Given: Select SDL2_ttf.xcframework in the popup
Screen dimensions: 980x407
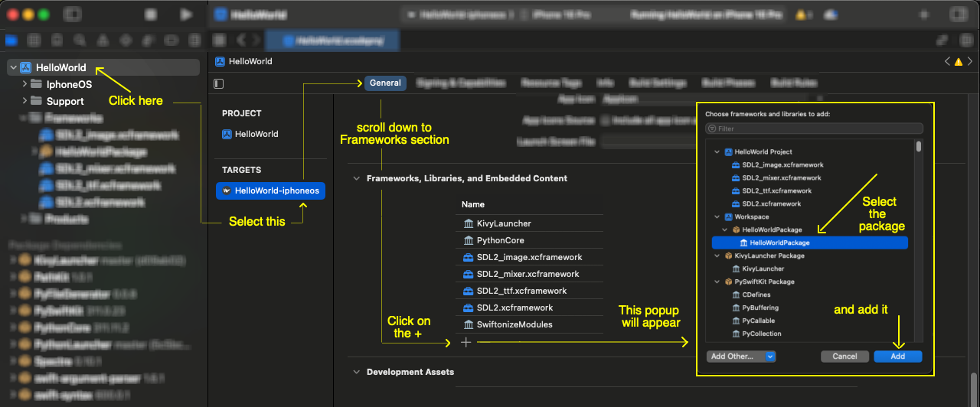Looking at the screenshot, I should (770, 190).
